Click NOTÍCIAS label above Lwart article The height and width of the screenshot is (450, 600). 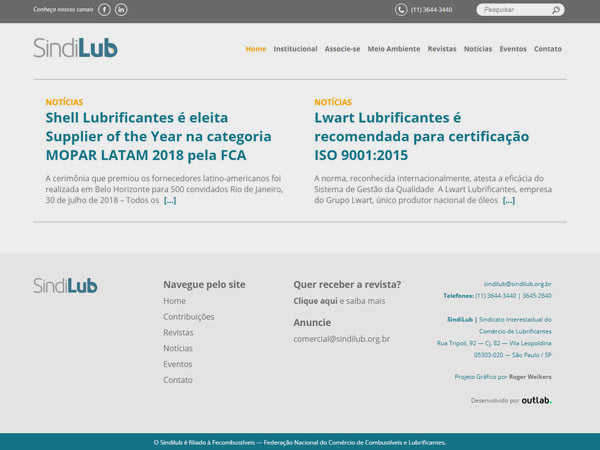click(x=333, y=102)
